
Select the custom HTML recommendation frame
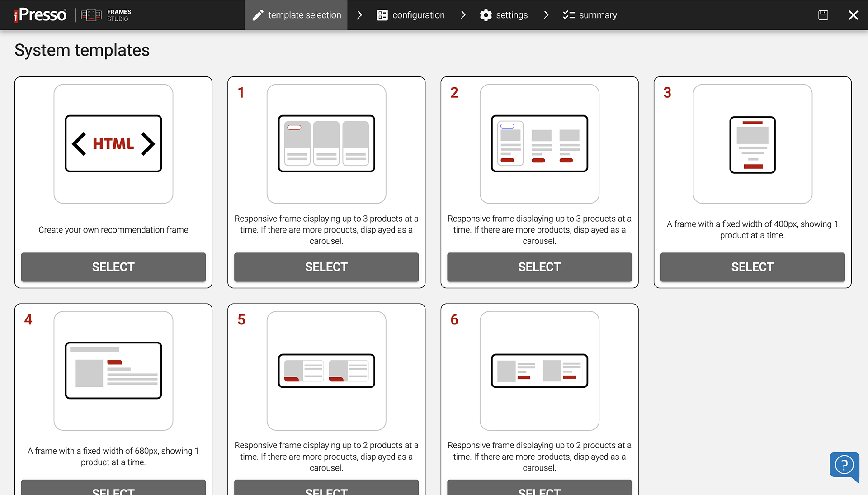[x=113, y=267]
